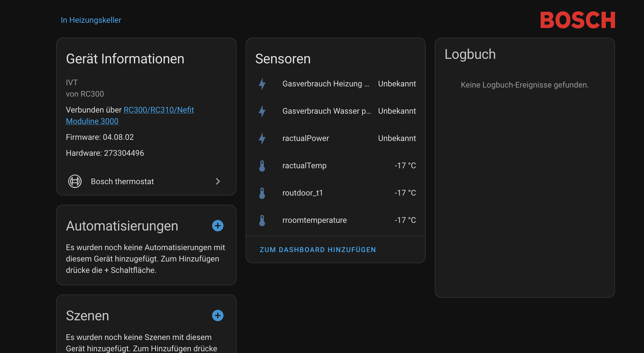Click the lightning icon beside Gasverbrauch Heizung
644x353 pixels.
coord(262,84)
